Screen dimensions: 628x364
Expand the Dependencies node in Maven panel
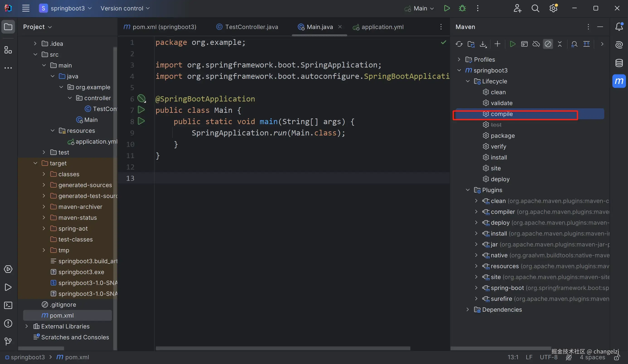click(468, 309)
